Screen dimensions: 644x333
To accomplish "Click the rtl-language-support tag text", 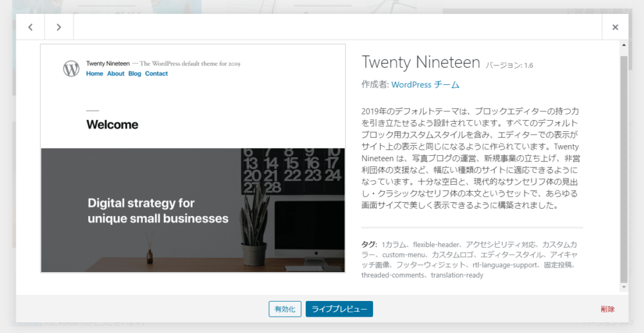I will point(504,265).
